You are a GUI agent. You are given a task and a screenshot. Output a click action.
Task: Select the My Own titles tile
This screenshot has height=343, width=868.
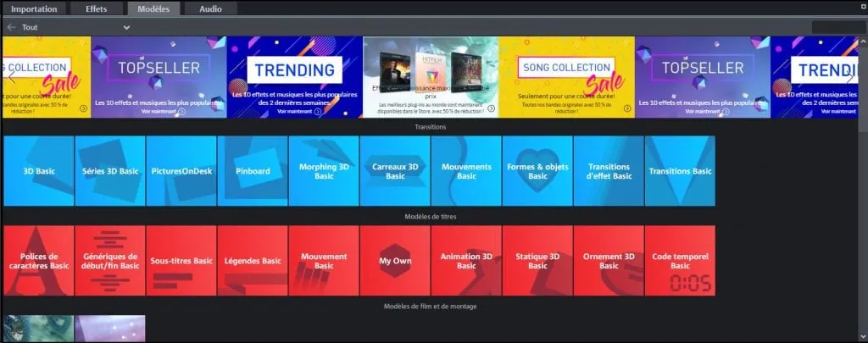coord(395,261)
